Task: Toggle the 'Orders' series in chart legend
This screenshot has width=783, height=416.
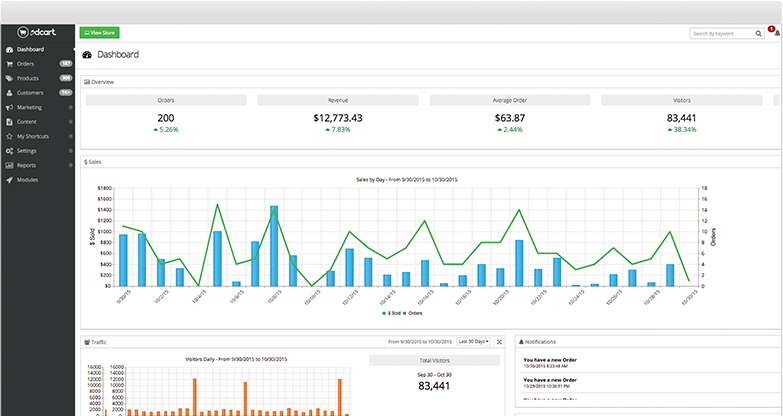Action: [x=417, y=313]
